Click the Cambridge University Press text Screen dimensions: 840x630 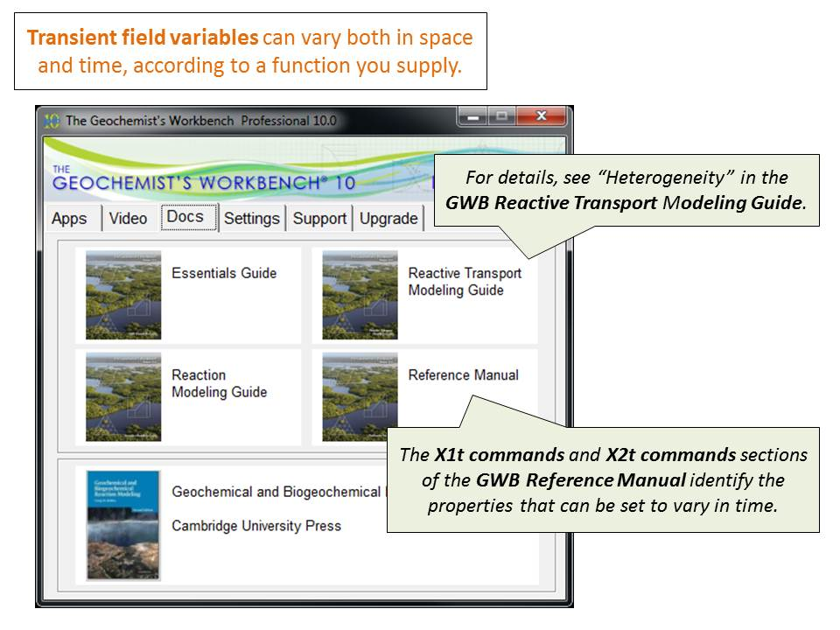point(256,526)
